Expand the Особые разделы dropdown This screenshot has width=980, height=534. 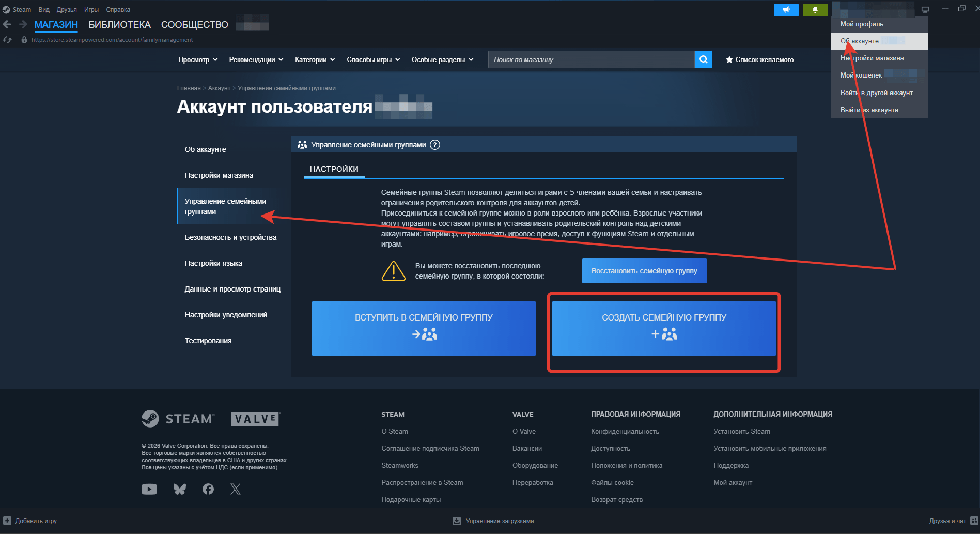tap(443, 59)
